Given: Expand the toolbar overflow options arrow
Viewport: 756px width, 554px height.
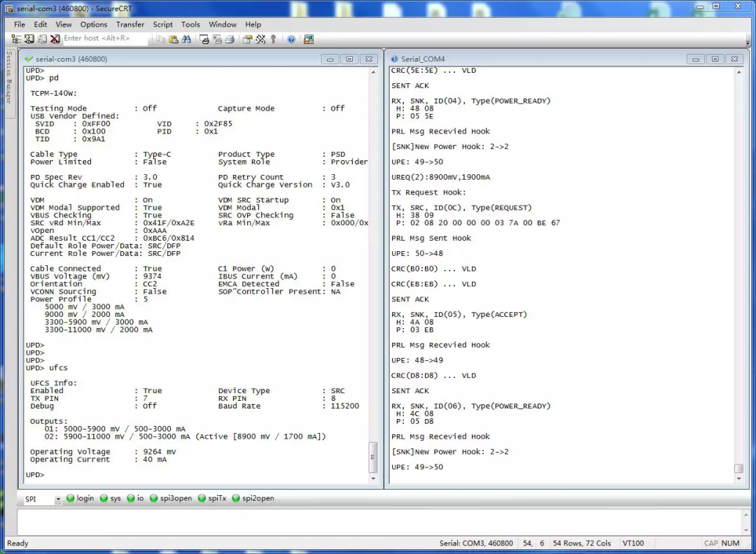Looking at the screenshot, I should tap(748, 43).
